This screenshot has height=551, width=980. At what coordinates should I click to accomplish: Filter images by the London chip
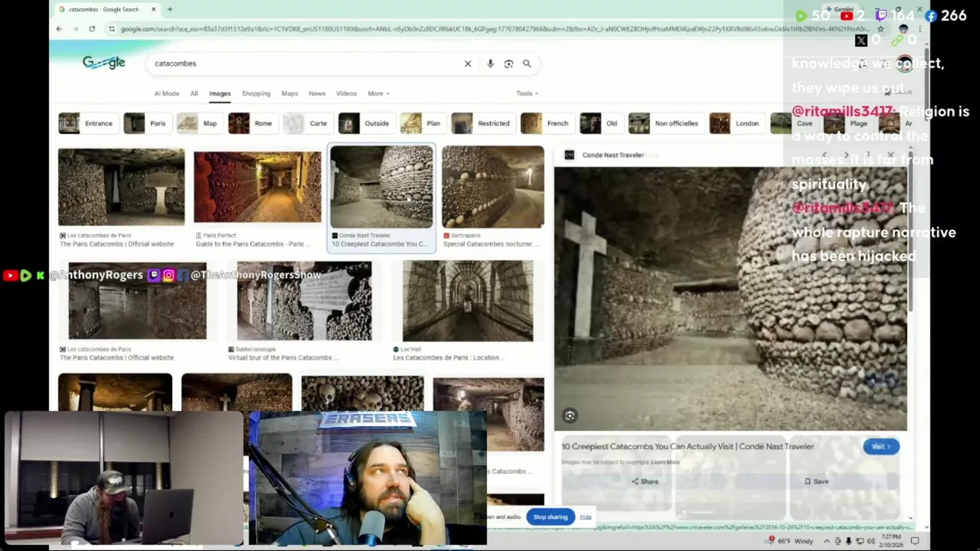coord(736,123)
